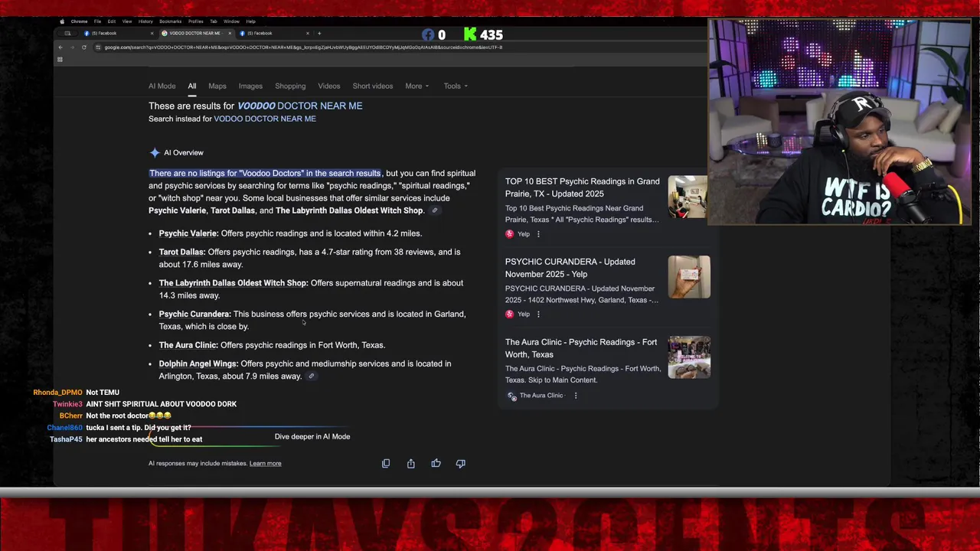
Task: Expand the More search filters dropdown
Action: click(x=416, y=86)
